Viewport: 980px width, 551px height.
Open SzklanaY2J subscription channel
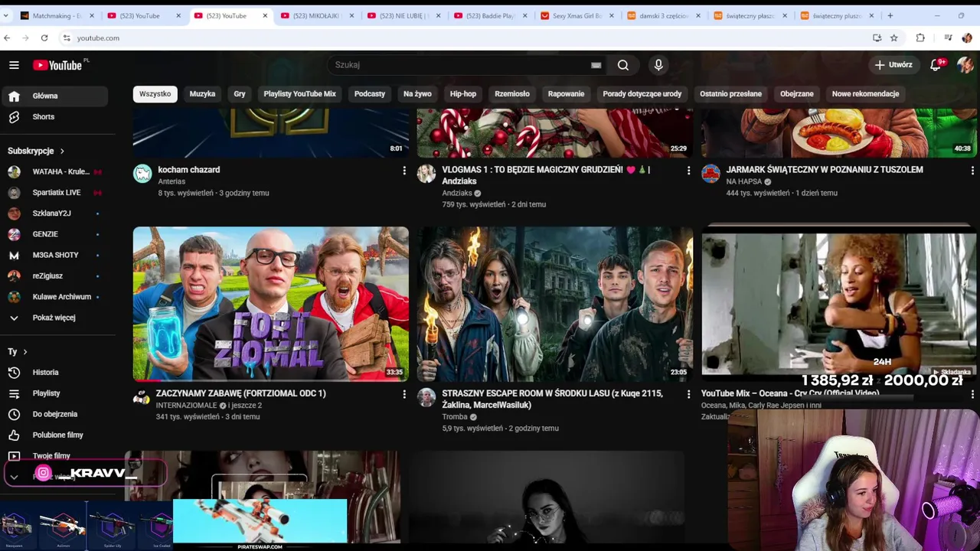coord(54,213)
